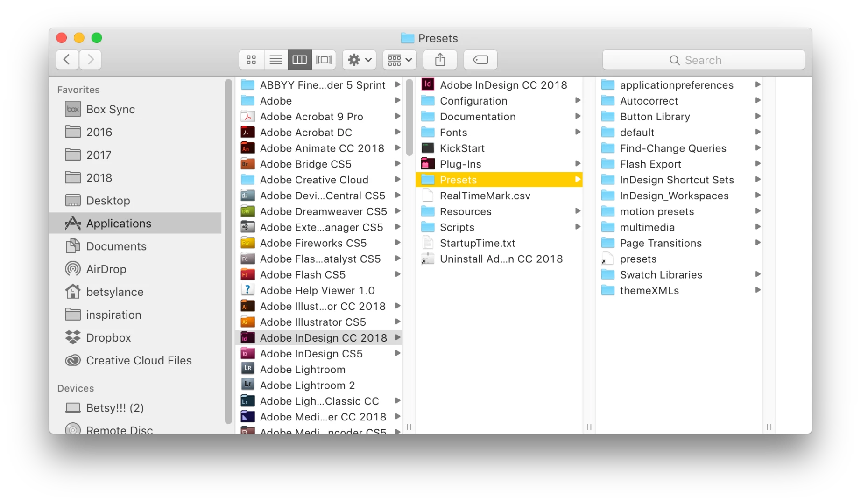Screen dimensions: 861x504
Task: Click the Edit Tags button
Action: coord(480,60)
